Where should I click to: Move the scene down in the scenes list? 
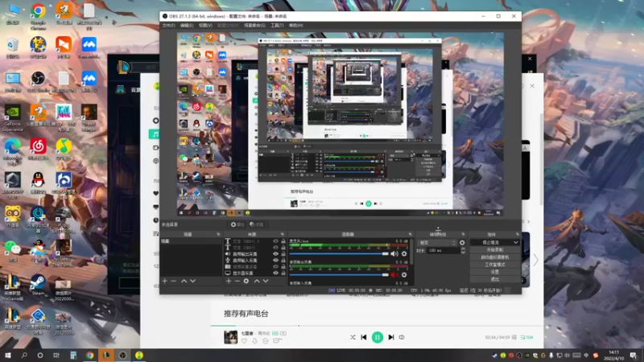coord(192,281)
